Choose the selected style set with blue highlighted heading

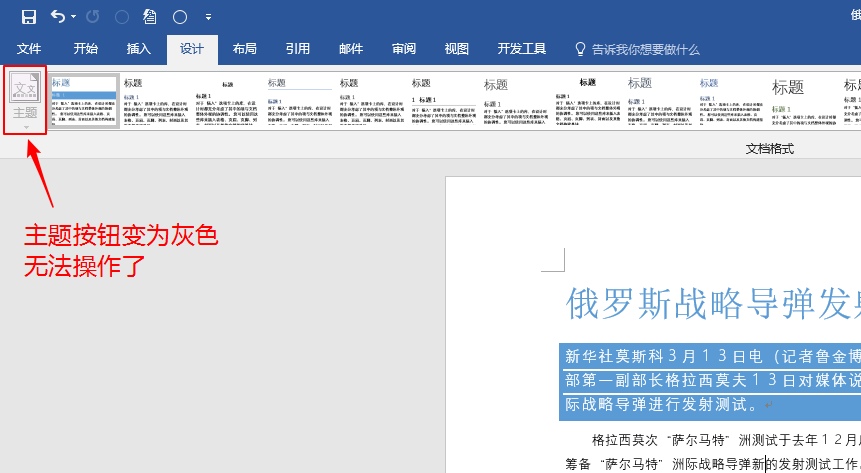click(83, 101)
